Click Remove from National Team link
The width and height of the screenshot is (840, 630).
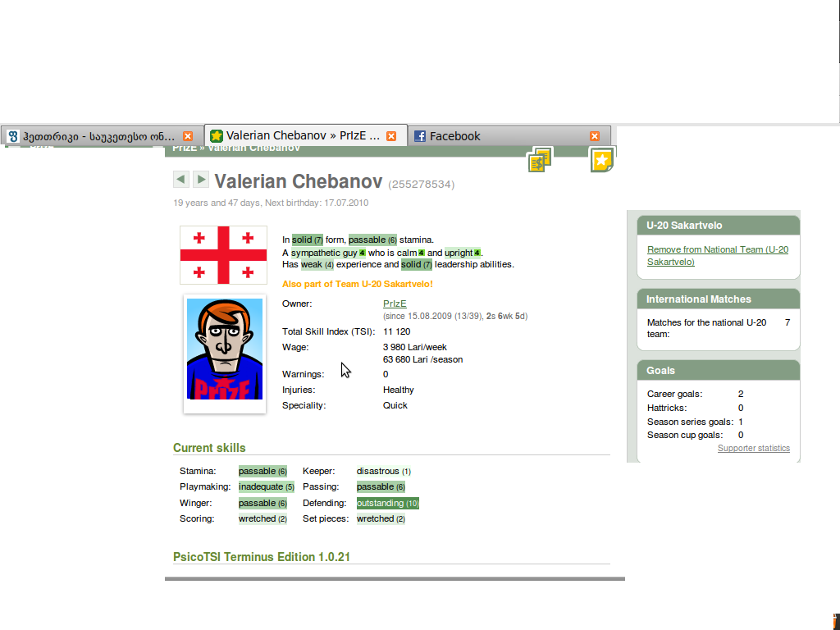coord(717,256)
